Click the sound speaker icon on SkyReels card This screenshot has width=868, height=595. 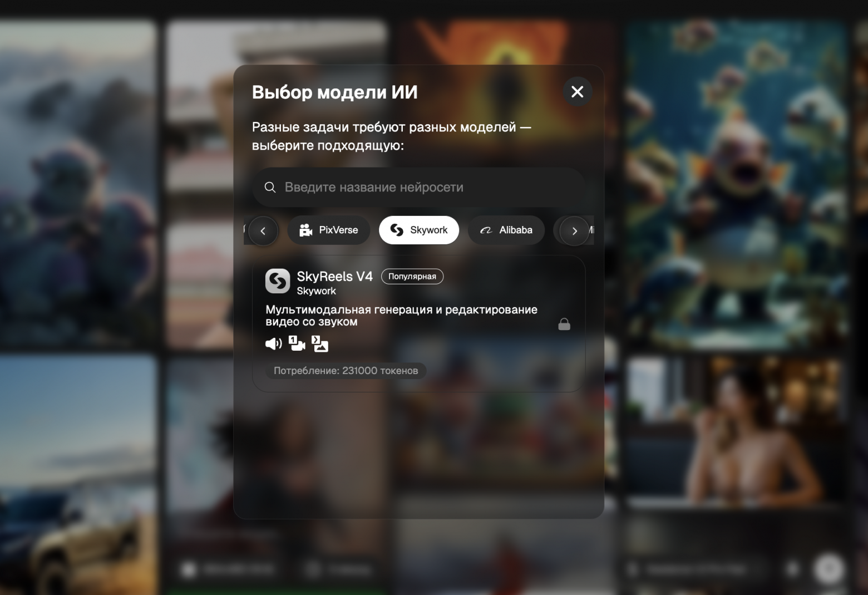pyautogui.click(x=274, y=344)
